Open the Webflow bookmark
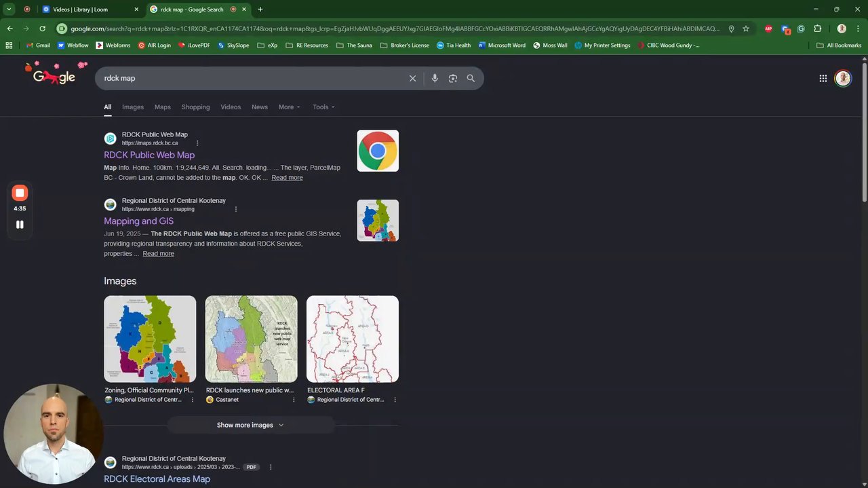The width and height of the screenshot is (868, 488). [x=73, y=45]
